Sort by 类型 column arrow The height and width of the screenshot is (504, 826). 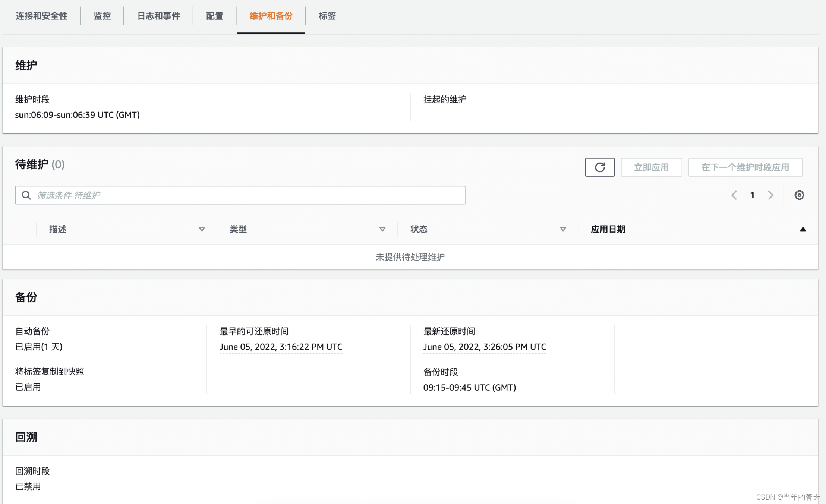tap(382, 229)
